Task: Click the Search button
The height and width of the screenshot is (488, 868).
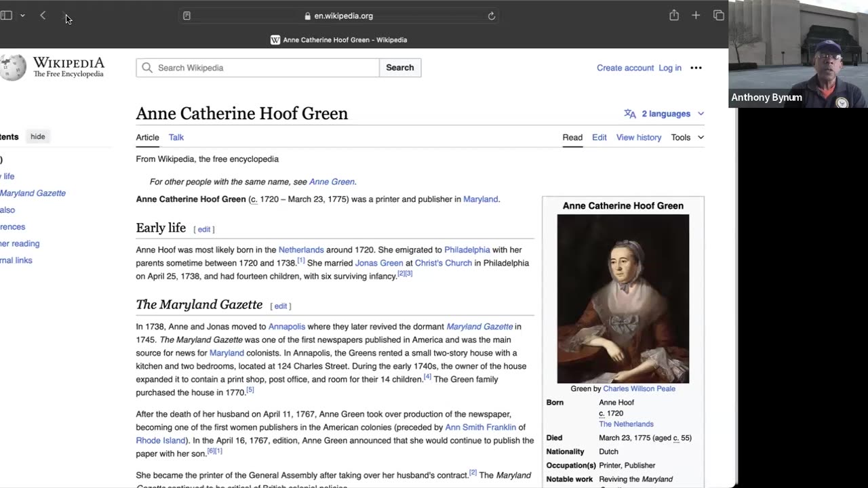Action: coord(400,68)
